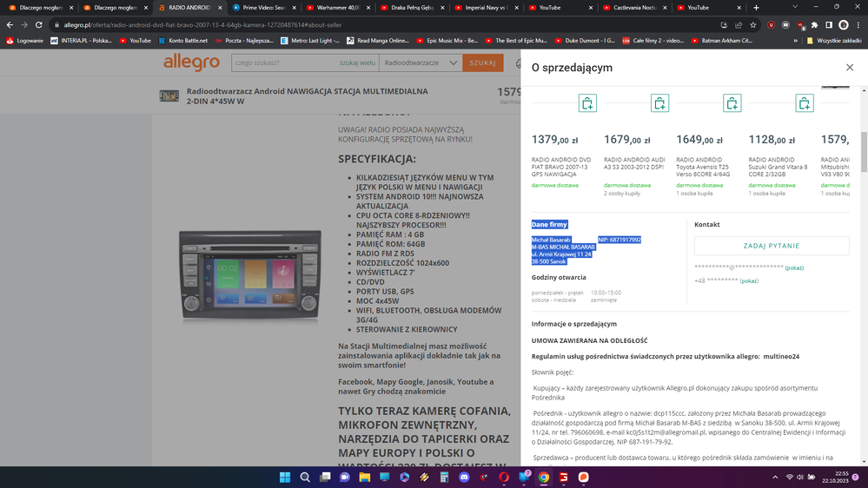The width and height of the screenshot is (868, 488).
Task: Open RADIO ANDROID AUDI A3 S3 offer title
Action: coord(633,163)
